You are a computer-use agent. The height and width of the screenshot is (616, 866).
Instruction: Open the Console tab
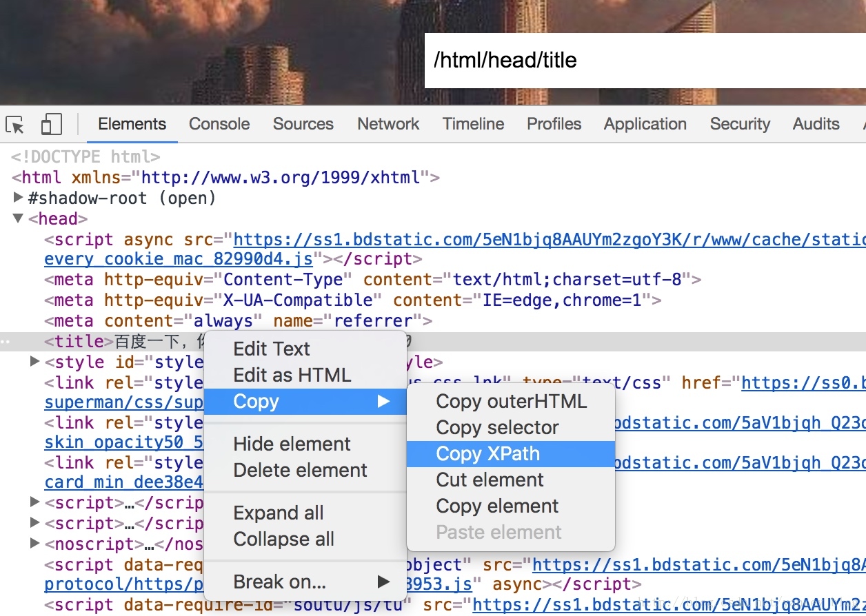[x=219, y=124]
